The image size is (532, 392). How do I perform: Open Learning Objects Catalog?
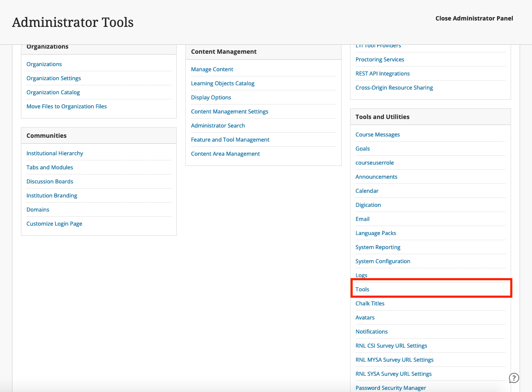point(222,83)
